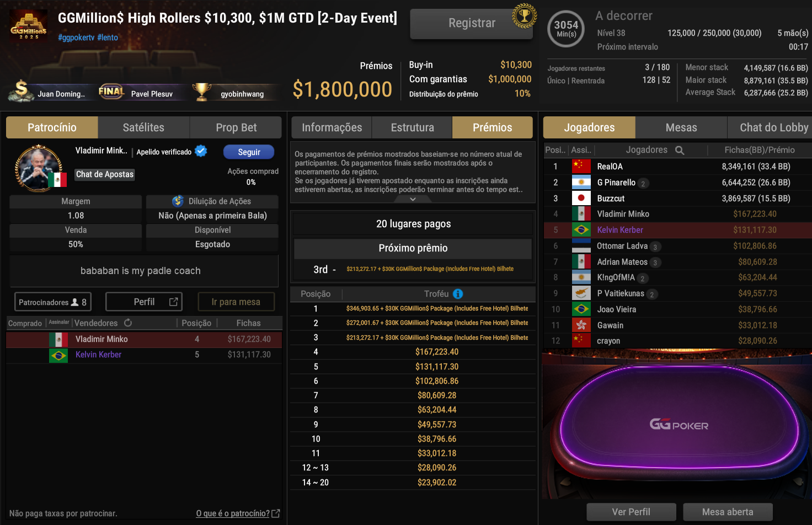Screen dimensions: 812x525
Task: Click Vladimir Minko's avatar picture
Action: [x=38, y=168]
